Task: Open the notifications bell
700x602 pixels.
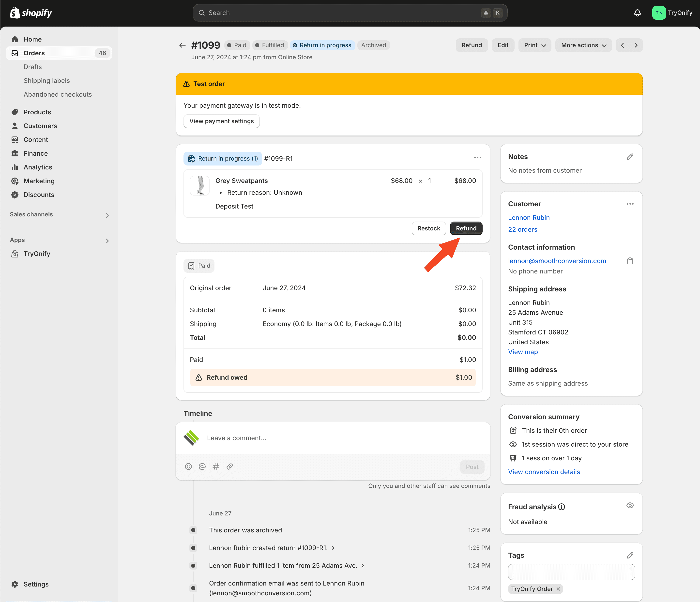Action: (x=637, y=13)
